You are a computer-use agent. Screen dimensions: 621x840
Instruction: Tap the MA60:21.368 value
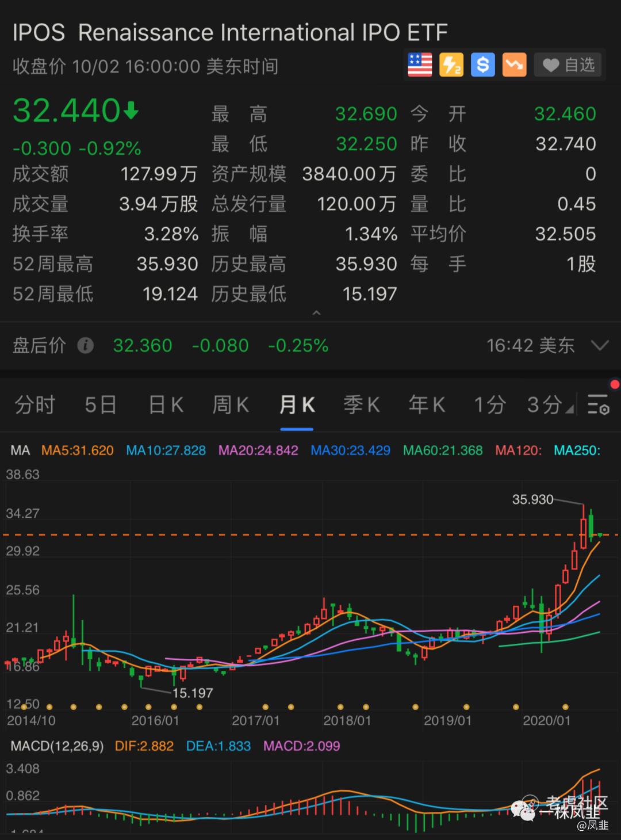coord(443,450)
